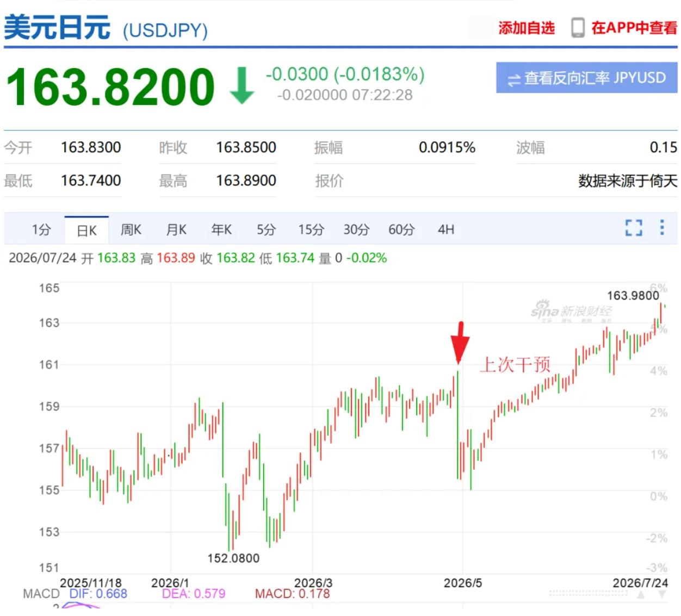Viewport: 681px width, 616px height.
Task: Click the change value -0.0300 (-0.0183%)
Action: 345,74
